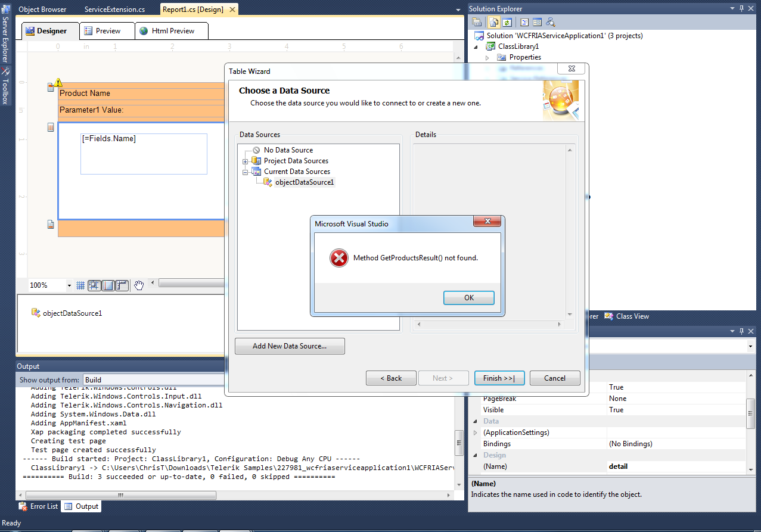Click Solution Explorer Properties toolbar icon
Image resolution: width=761 pixels, height=532 pixels.
pyautogui.click(x=477, y=22)
